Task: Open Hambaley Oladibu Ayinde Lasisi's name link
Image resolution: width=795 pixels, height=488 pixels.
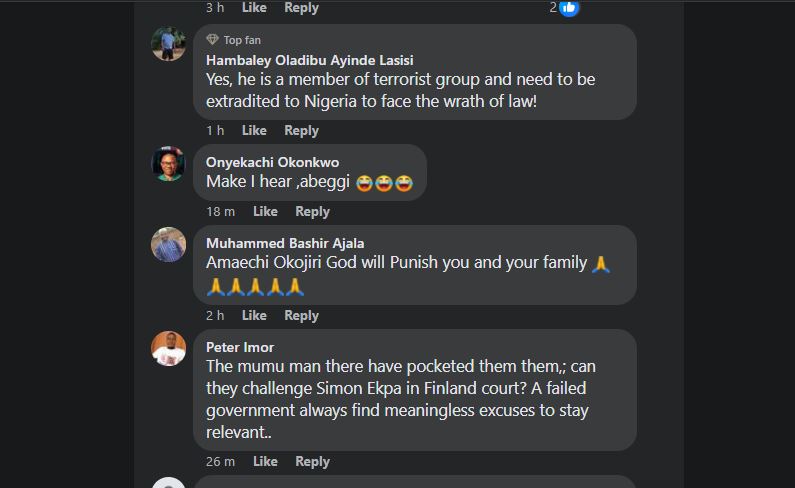Action: (x=309, y=59)
